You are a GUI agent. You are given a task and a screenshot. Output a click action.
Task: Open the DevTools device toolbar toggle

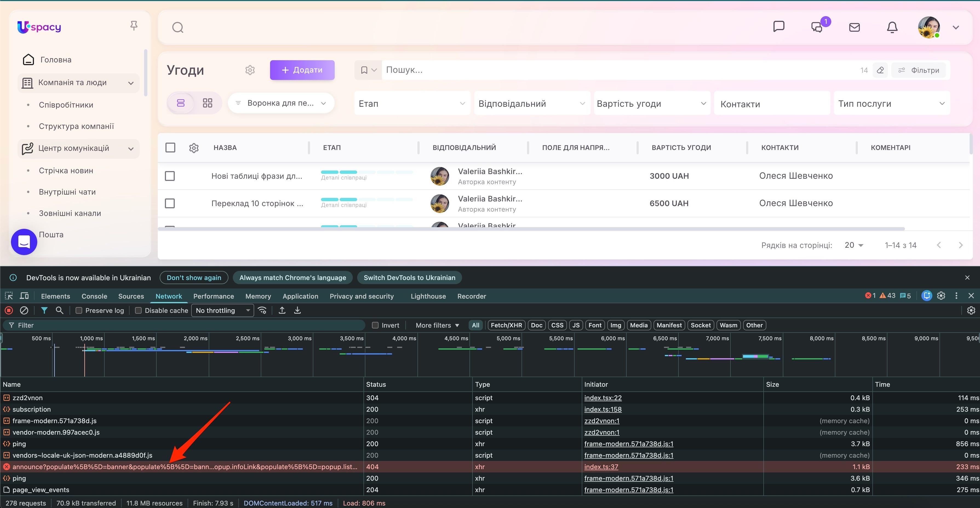pyautogui.click(x=24, y=296)
